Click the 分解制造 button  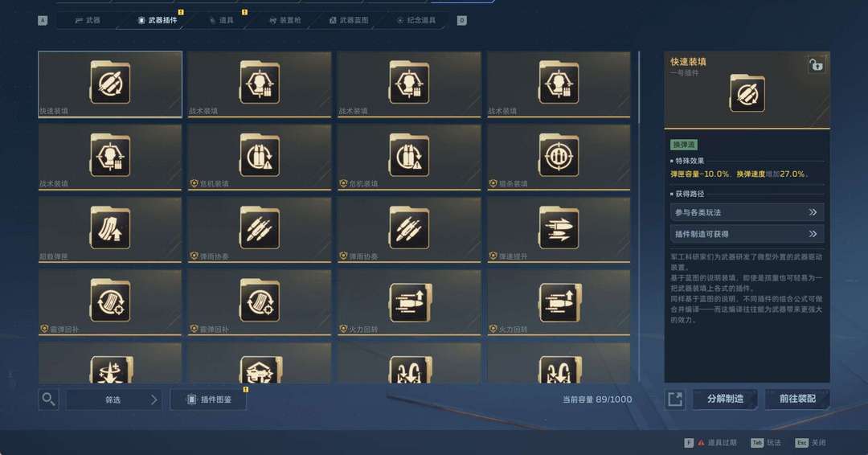click(x=725, y=399)
